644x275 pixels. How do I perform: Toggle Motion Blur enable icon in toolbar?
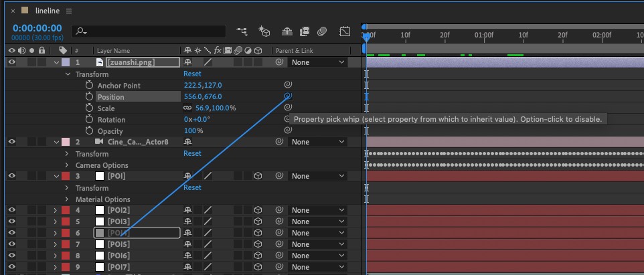(322, 31)
